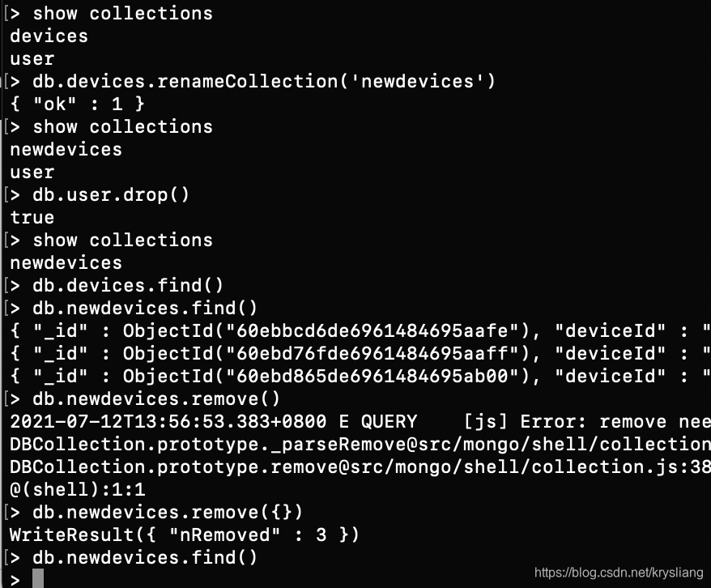Screen dimensions: 711x588
Task: Click the db.devices.find() command line
Action: [128, 286]
